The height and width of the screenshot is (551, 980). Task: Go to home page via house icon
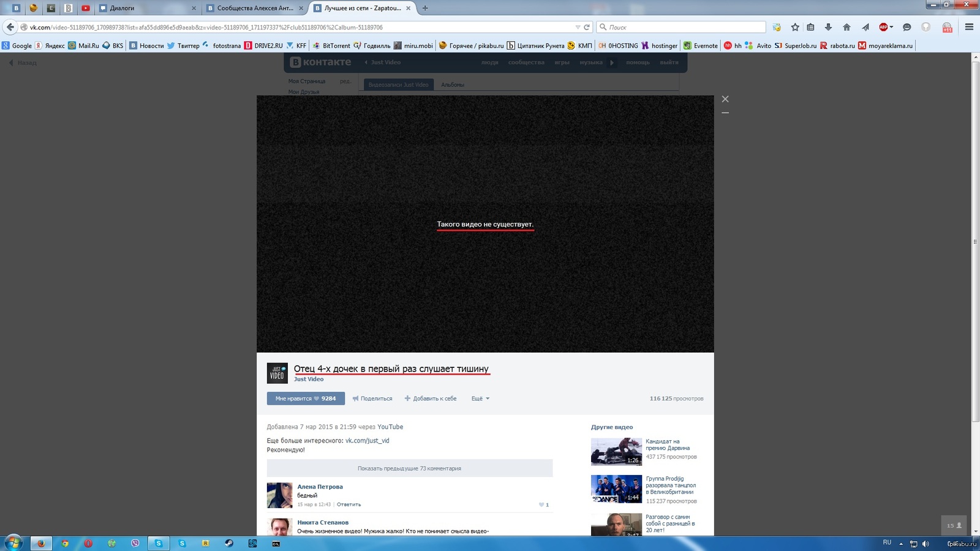846,27
